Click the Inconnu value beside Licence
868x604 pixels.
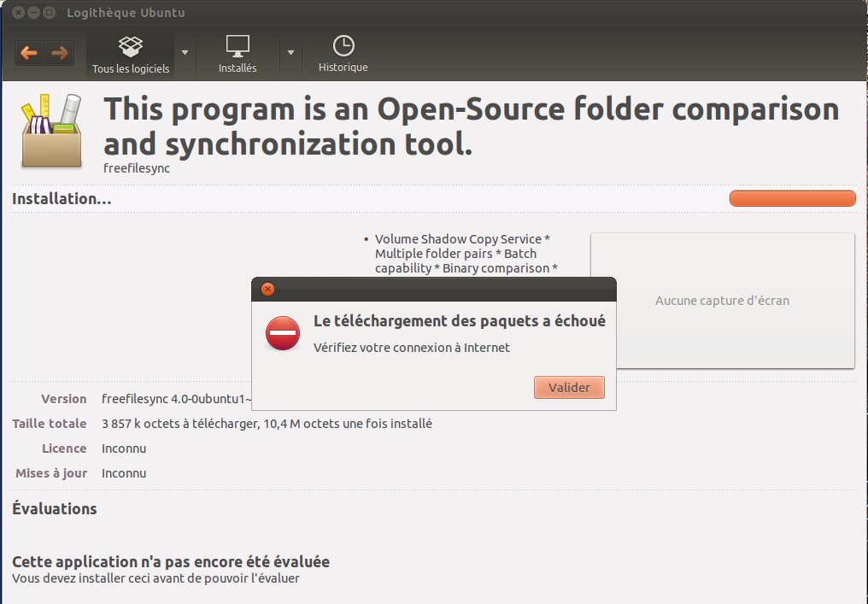click(x=124, y=449)
